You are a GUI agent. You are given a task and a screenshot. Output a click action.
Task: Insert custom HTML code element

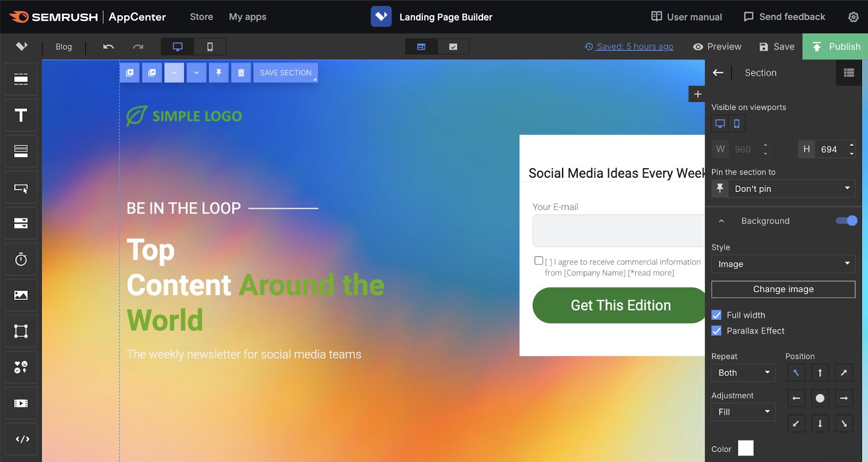[x=21, y=439]
